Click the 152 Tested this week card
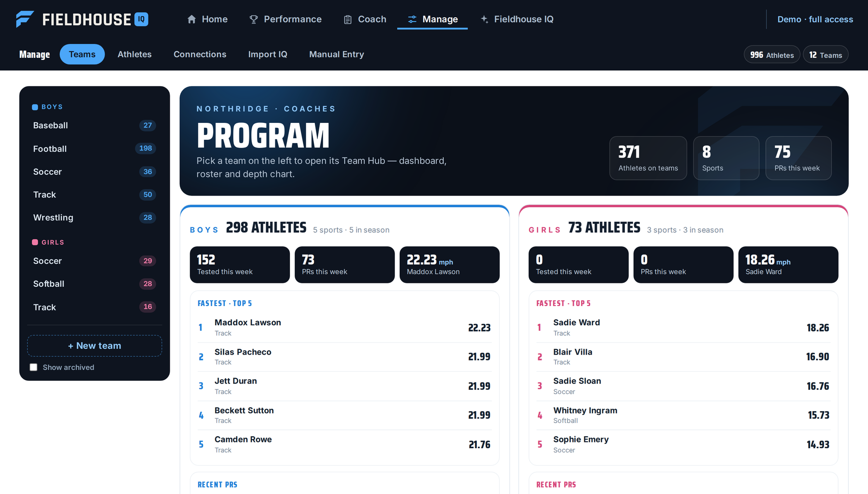The width and height of the screenshot is (868, 494). coord(240,265)
